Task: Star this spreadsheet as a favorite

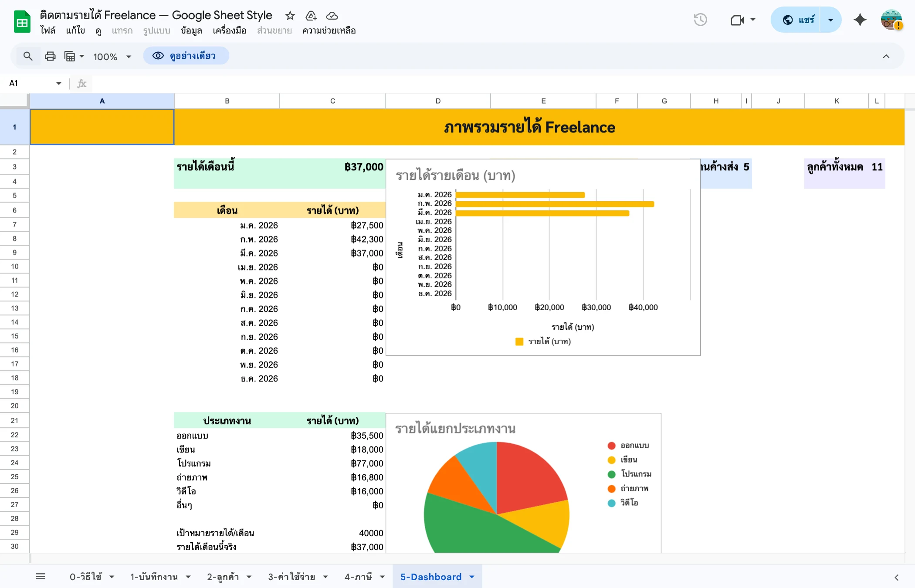Action: click(x=290, y=16)
